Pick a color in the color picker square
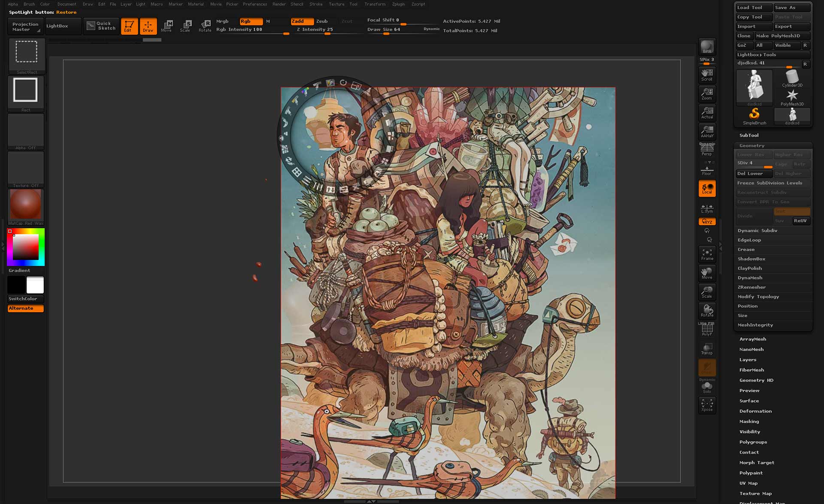Viewport: 824px width, 504px height. coord(26,247)
